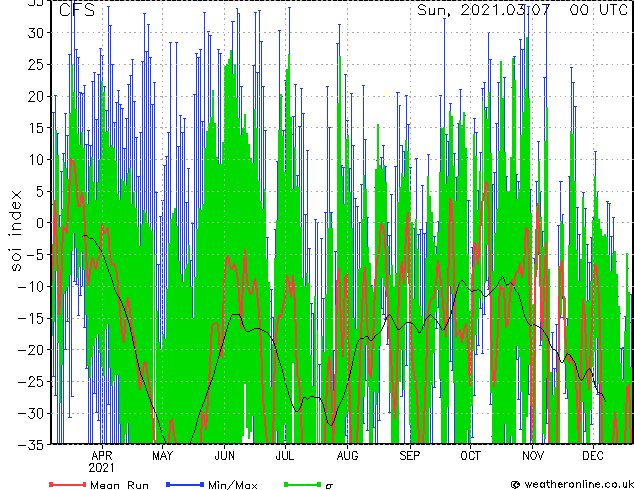This screenshot has width=634, height=490.
Task: Click the CFS model title label
Action: tap(77, 10)
